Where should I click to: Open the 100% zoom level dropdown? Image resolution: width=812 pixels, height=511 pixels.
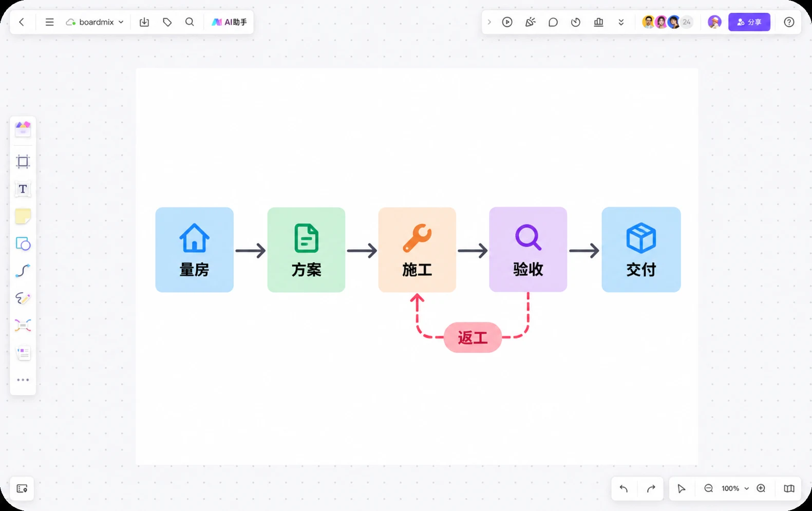pyautogui.click(x=735, y=488)
